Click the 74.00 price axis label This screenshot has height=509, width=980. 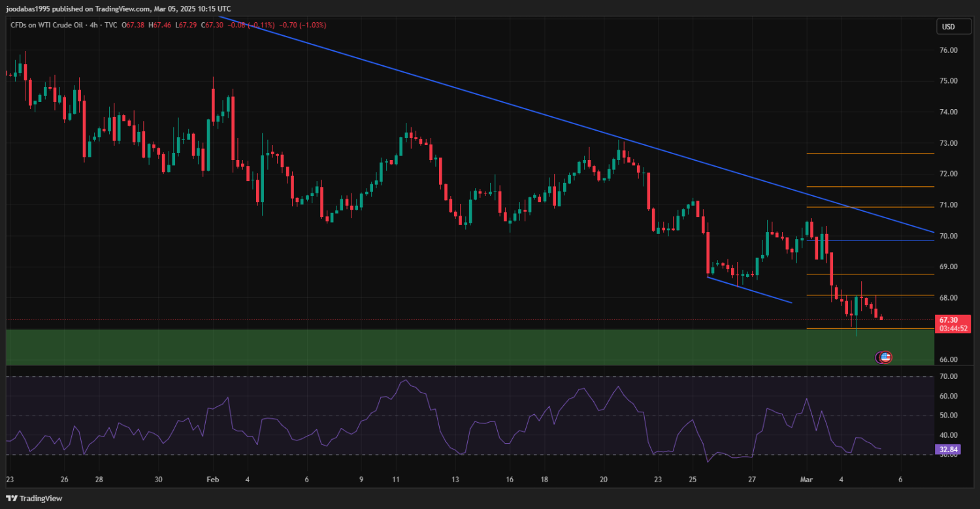[948, 112]
